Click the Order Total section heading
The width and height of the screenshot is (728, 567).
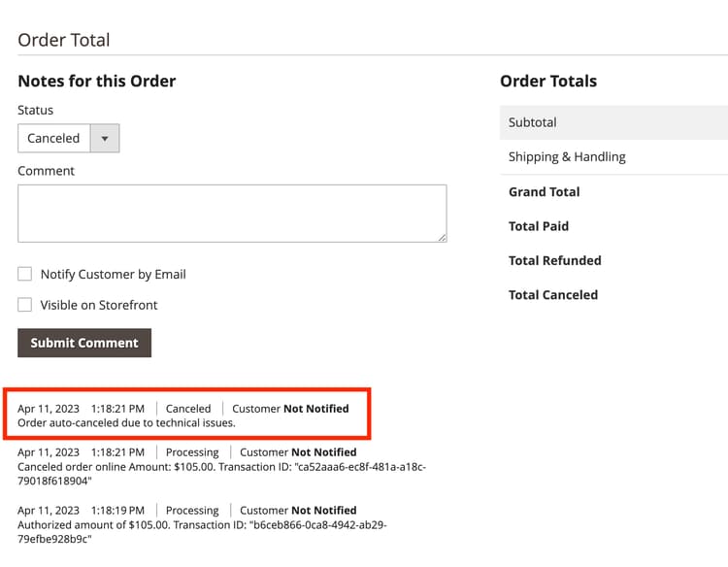tap(64, 40)
